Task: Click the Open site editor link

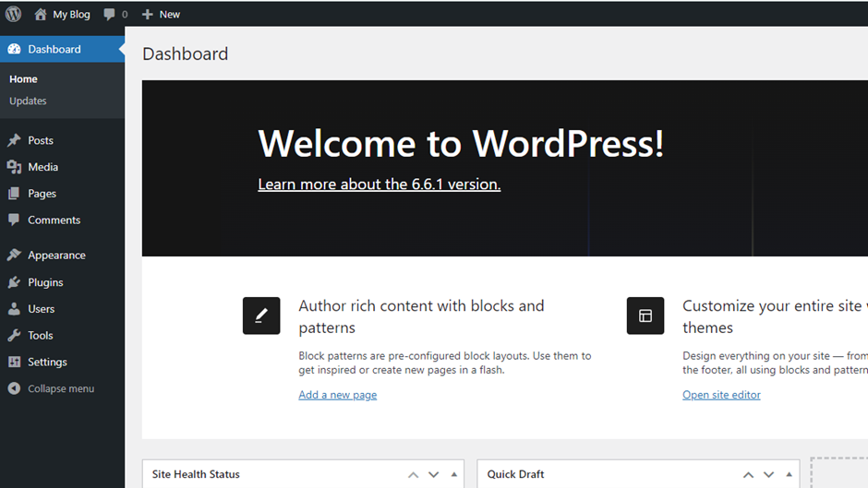Action: tap(721, 395)
